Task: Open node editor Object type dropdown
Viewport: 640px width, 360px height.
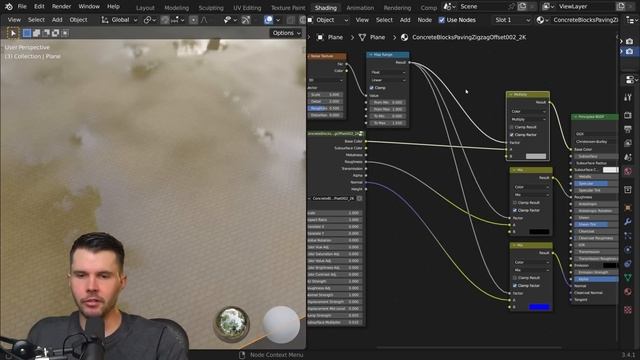Action: [328, 20]
